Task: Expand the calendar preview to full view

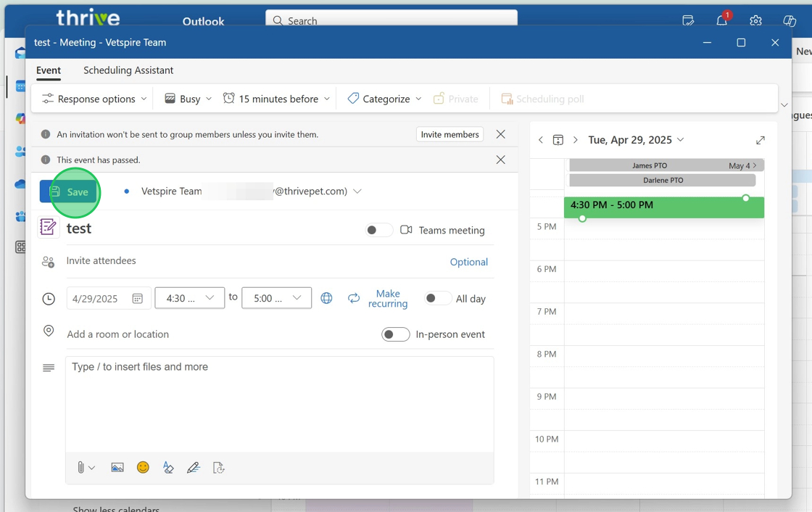Action: point(760,140)
